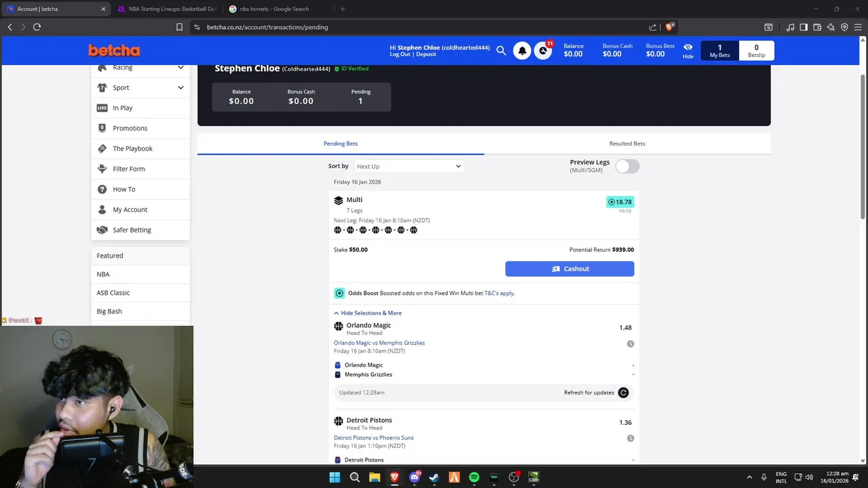Screen dimensions: 868x488
Task: Click the Deposit link in header
Action: [426, 54]
